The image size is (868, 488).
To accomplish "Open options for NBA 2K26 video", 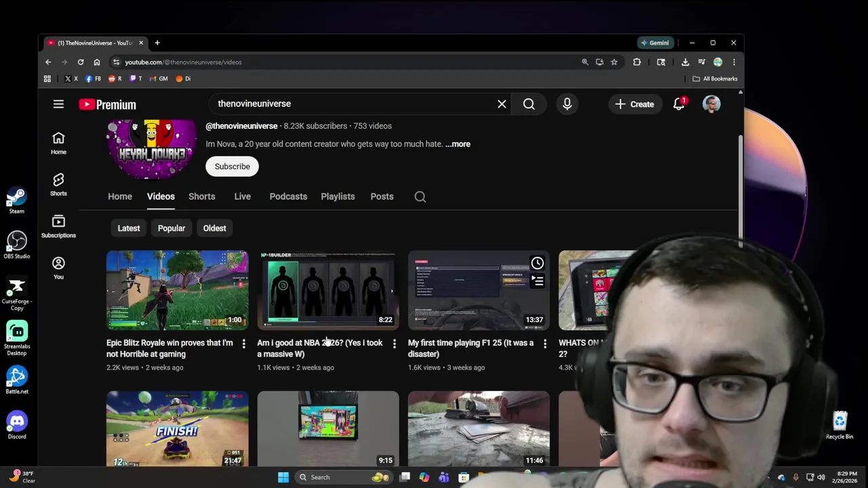I will [x=394, y=344].
